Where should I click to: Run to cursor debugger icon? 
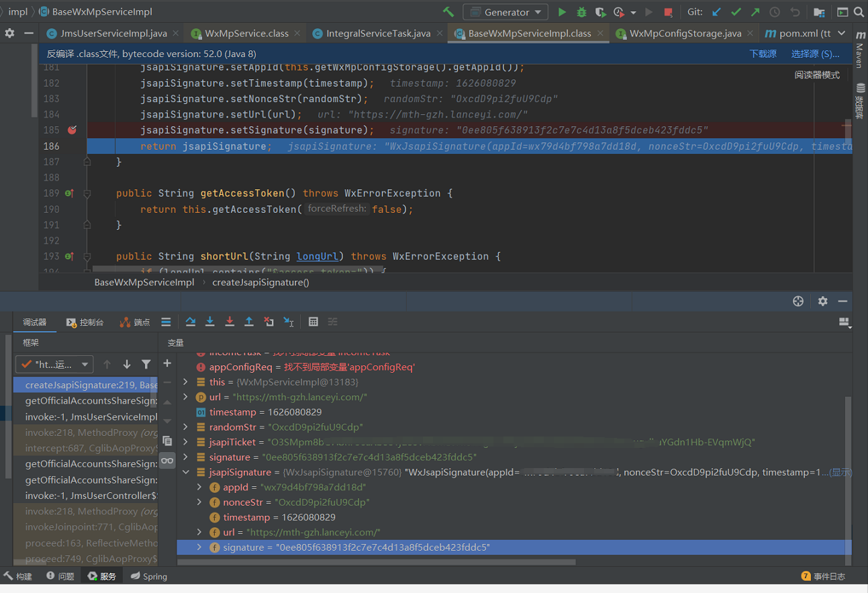click(x=288, y=322)
